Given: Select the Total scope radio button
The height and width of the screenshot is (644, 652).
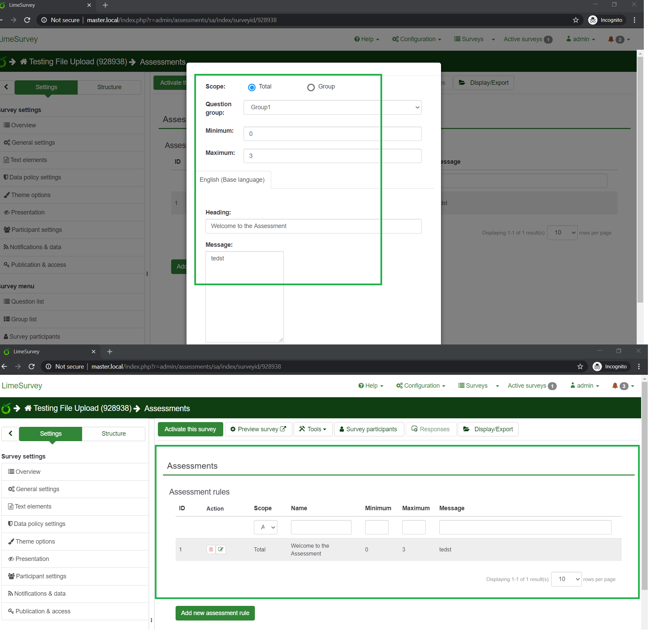Looking at the screenshot, I should (251, 87).
